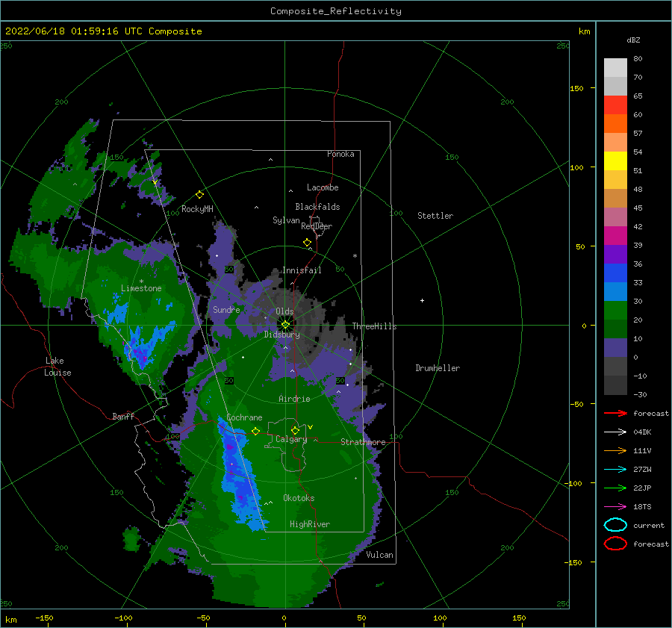Click the yellow diamond marker beside RockyMH
672x628 pixels.
(199, 195)
